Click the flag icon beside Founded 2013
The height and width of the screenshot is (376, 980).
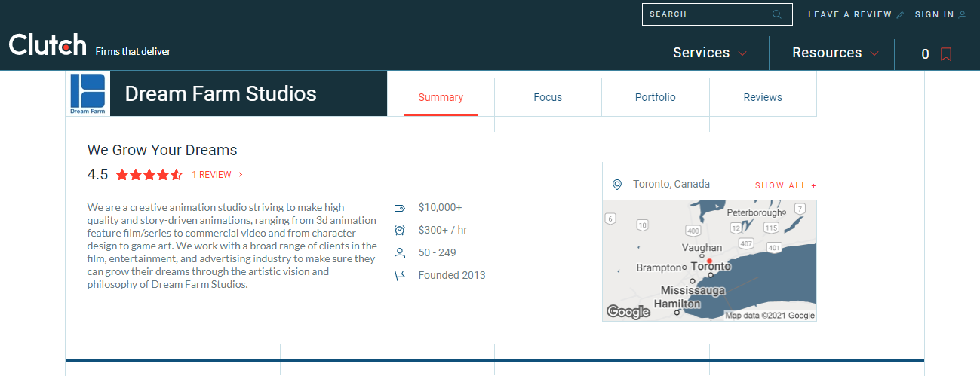point(400,276)
